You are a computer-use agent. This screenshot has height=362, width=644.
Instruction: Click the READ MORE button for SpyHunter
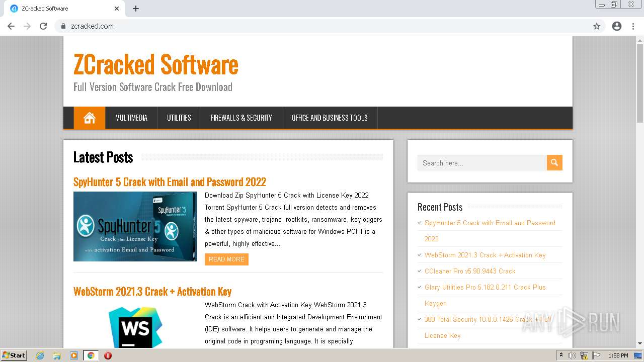tap(226, 259)
